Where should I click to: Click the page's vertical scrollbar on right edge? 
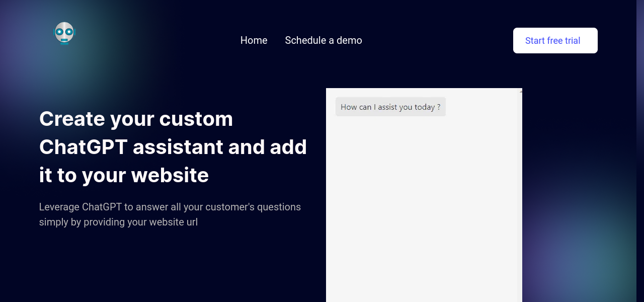pyautogui.click(x=640, y=151)
